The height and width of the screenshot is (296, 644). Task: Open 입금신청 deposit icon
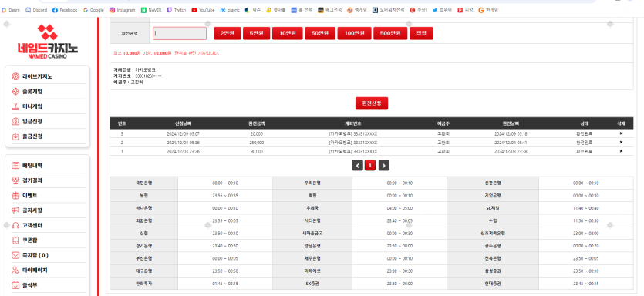point(15,121)
